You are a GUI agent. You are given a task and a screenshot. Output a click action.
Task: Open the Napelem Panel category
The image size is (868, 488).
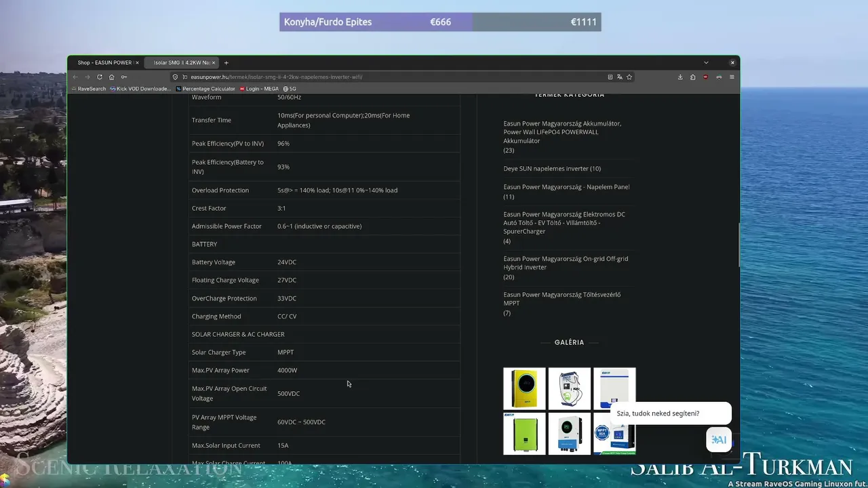pyautogui.click(x=566, y=187)
